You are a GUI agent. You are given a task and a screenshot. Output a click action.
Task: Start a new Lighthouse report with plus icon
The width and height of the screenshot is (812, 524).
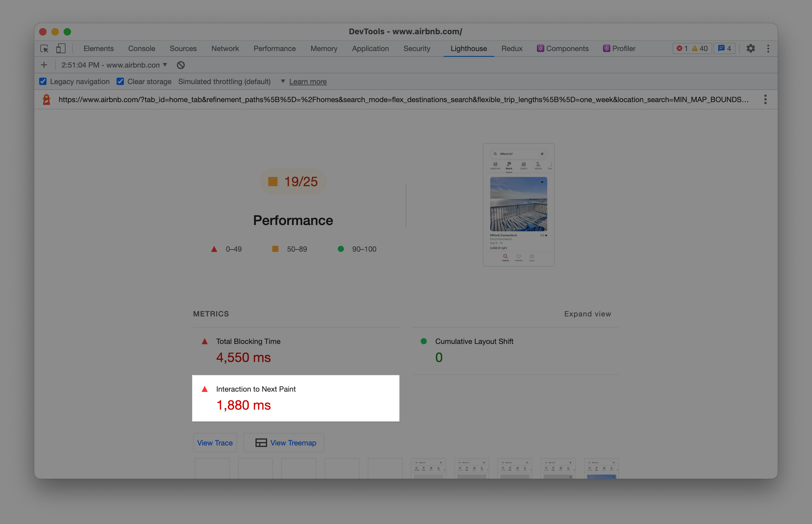tap(44, 65)
